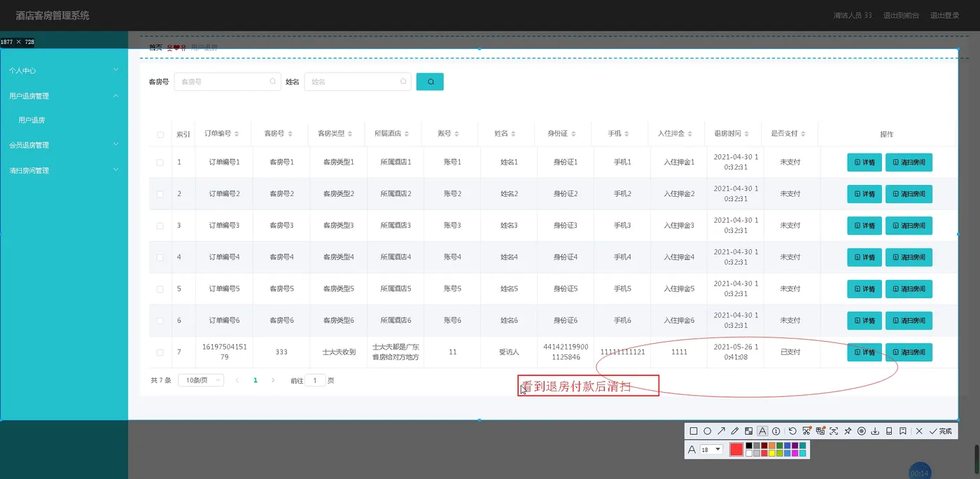Click 清扫房间 for 受访人 row
The width and height of the screenshot is (980, 479).
click(x=909, y=352)
